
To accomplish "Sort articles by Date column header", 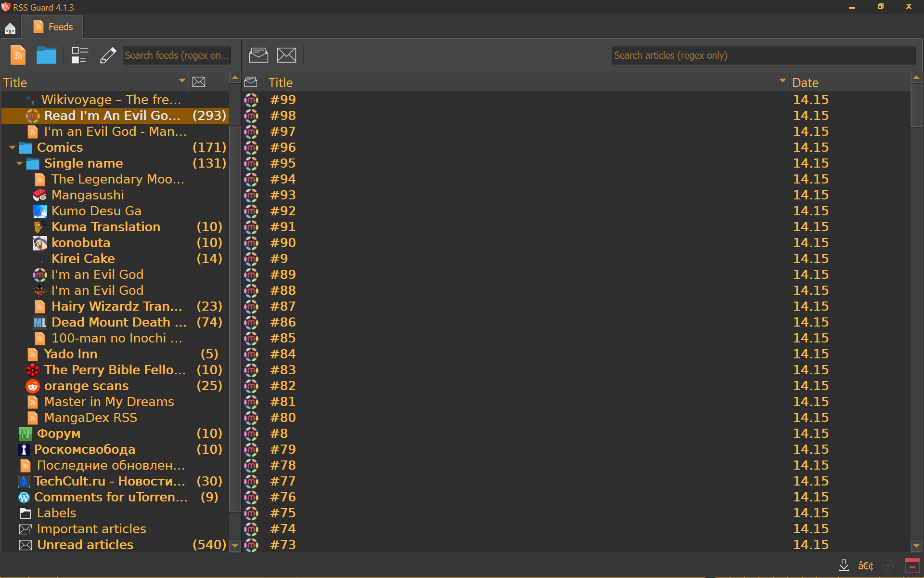I will [805, 83].
